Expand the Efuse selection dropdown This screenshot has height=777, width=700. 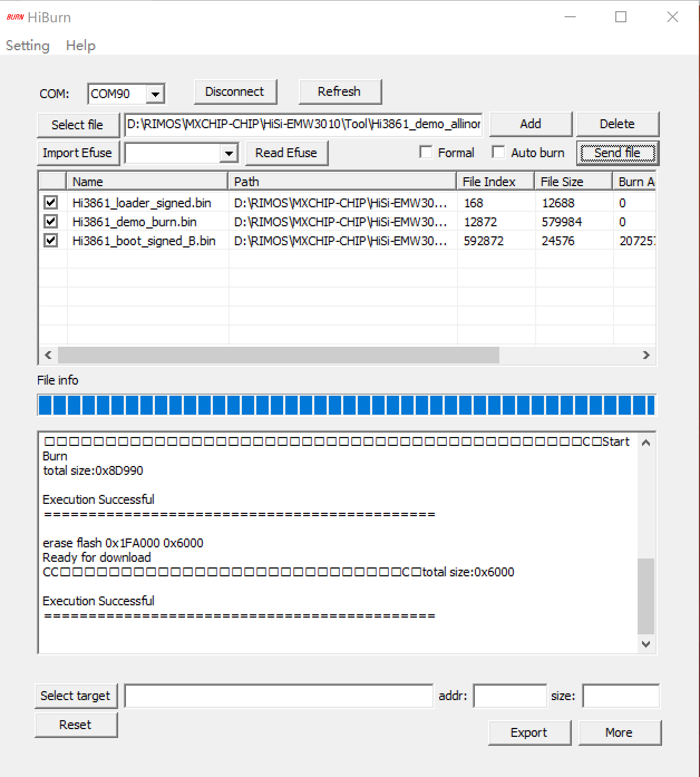tap(229, 153)
